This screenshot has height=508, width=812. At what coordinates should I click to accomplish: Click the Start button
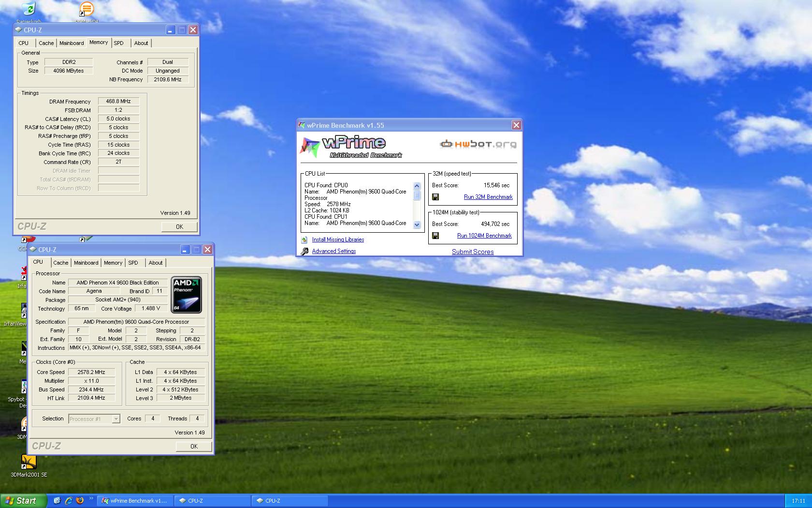(23, 501)
